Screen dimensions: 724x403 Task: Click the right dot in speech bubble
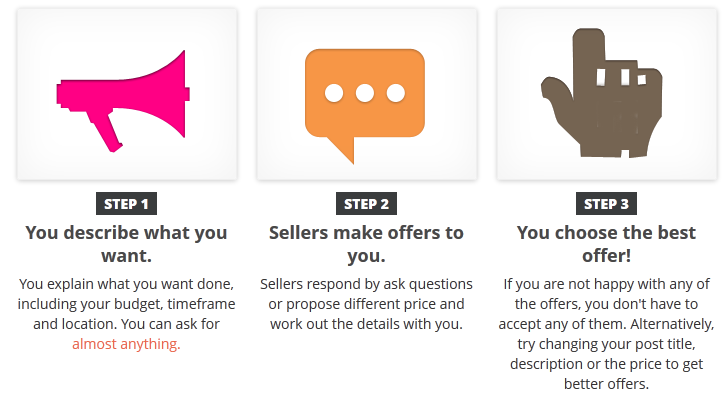[396, 93]
